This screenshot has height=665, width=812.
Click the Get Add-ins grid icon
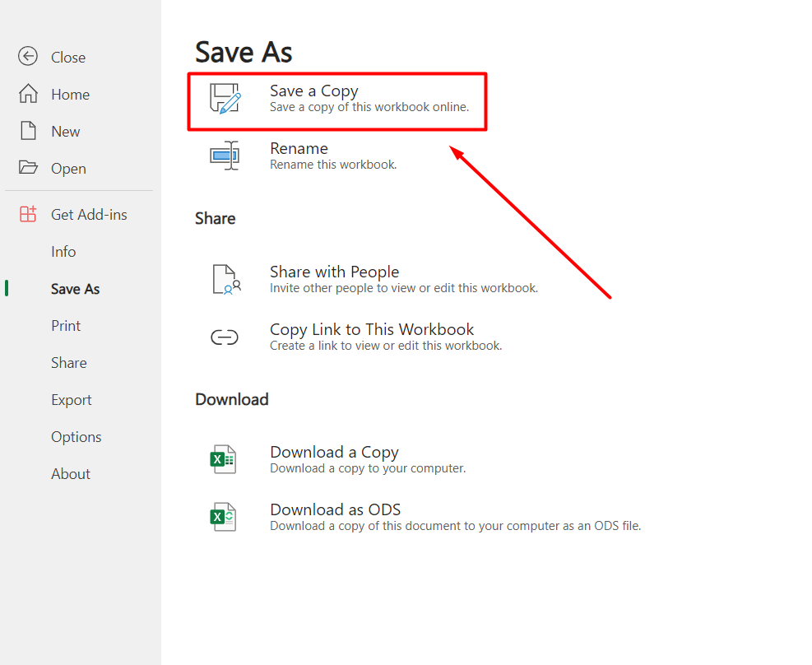[x=28, y=214]
